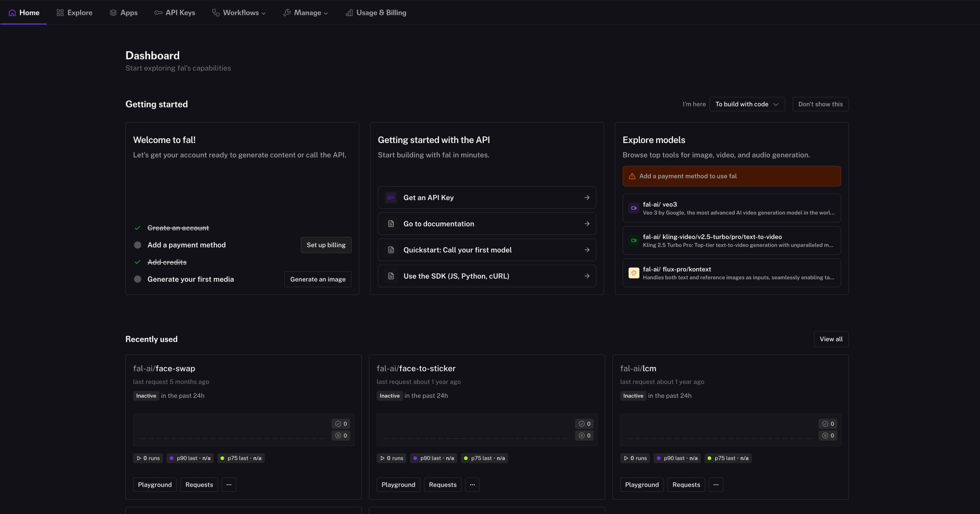The image size is (980, 514).
Task: Click Set up billing button
Action: coord(326,245)
